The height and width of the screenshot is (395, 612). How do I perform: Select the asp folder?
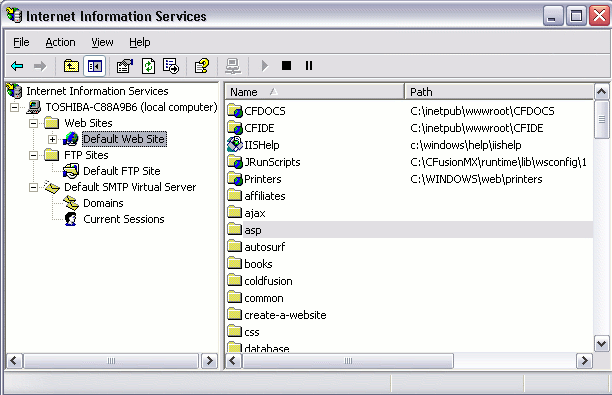(253, 230)
